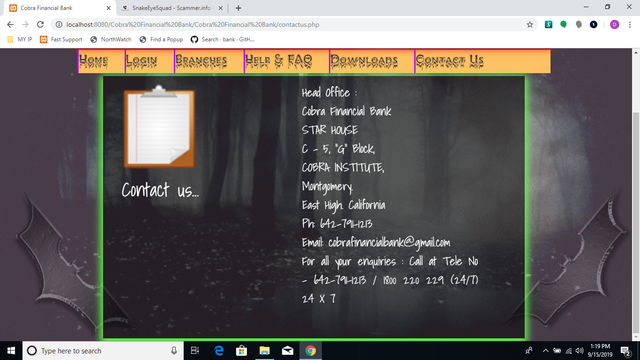Activate the taskbar microphone icon
The width and height of the screenshot is (640, 360).
point(174,351)
